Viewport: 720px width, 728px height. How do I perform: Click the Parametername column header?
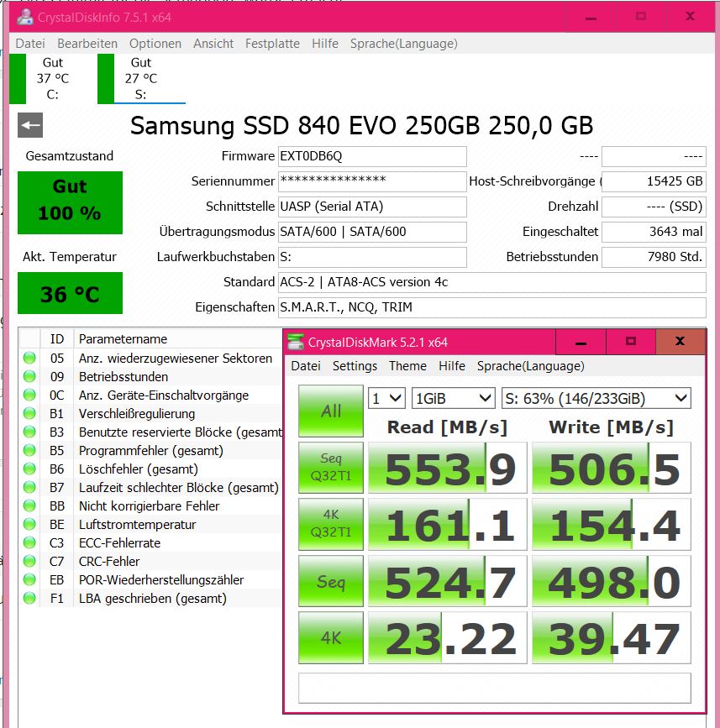click(178, 338)
